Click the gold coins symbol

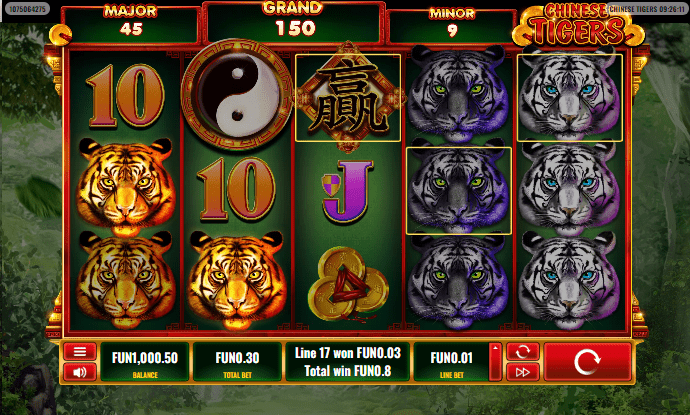point(348,285)
